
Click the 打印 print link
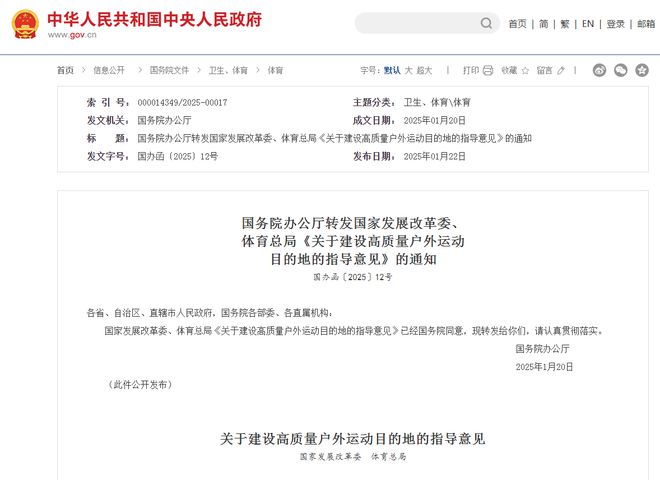tap(471, 70)
